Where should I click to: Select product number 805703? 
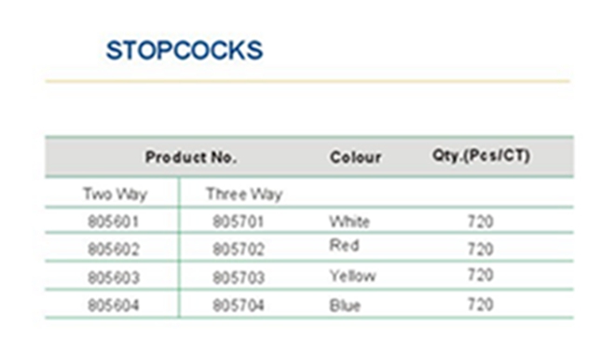click(239, 277)
